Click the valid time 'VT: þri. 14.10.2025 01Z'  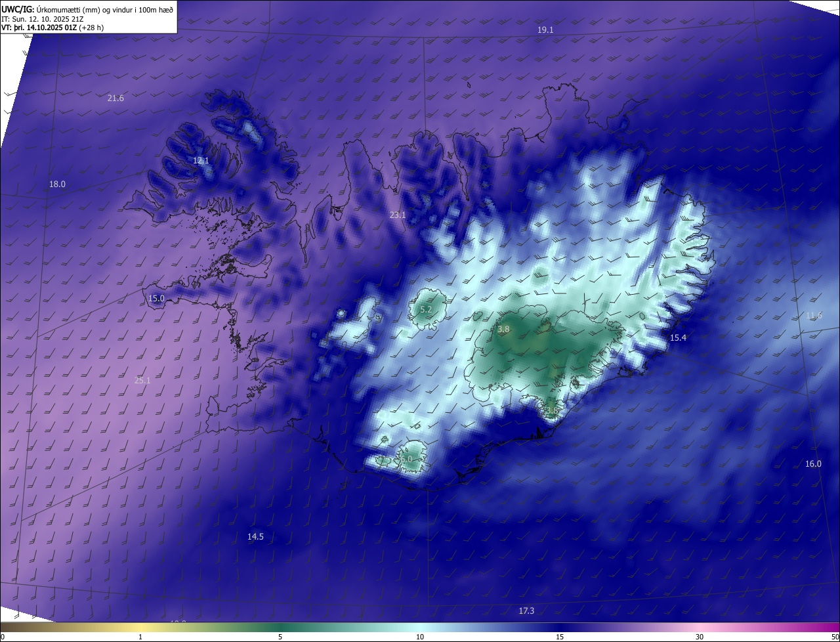pyautogui.click(x=39, y=28)
